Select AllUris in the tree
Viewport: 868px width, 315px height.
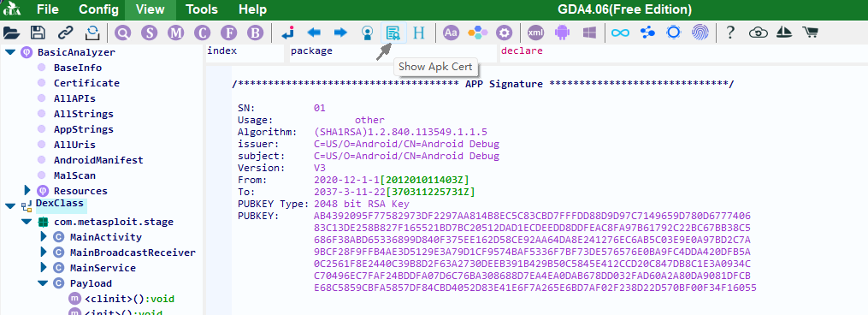[x=74, y=145]
